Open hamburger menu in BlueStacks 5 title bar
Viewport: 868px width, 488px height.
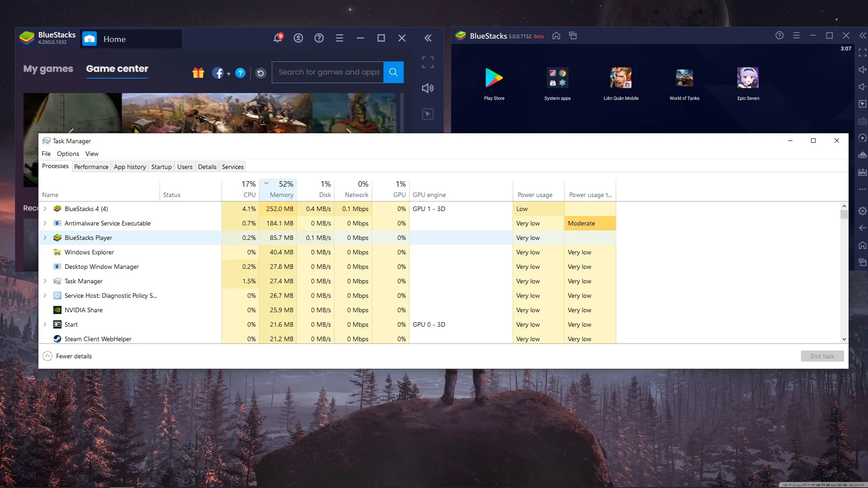tap(797, 35)
